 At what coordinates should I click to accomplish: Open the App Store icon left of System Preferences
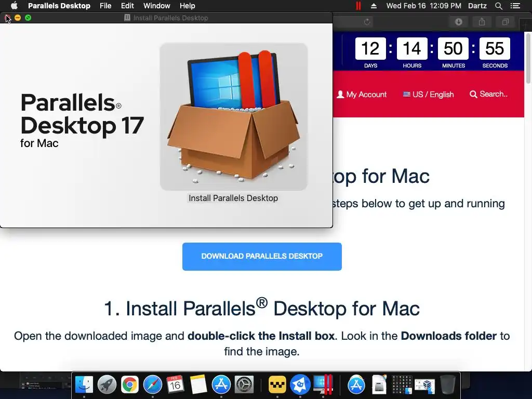pyautogui.click(x=221, y=384)
